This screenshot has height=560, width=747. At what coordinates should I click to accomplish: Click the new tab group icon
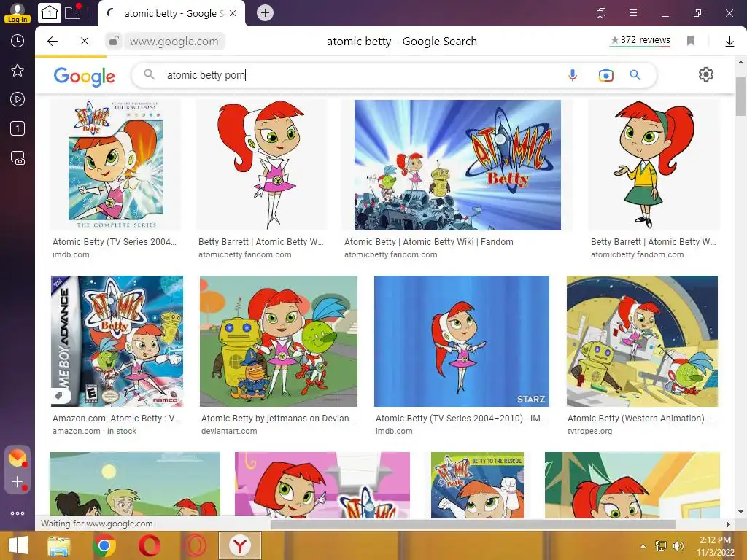pyautogui.click(x=73, y=12)
